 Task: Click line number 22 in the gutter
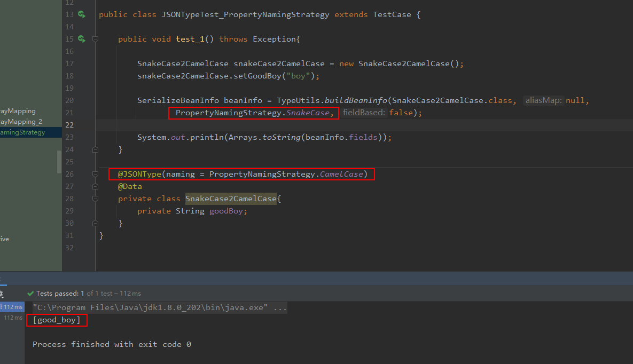69,125
